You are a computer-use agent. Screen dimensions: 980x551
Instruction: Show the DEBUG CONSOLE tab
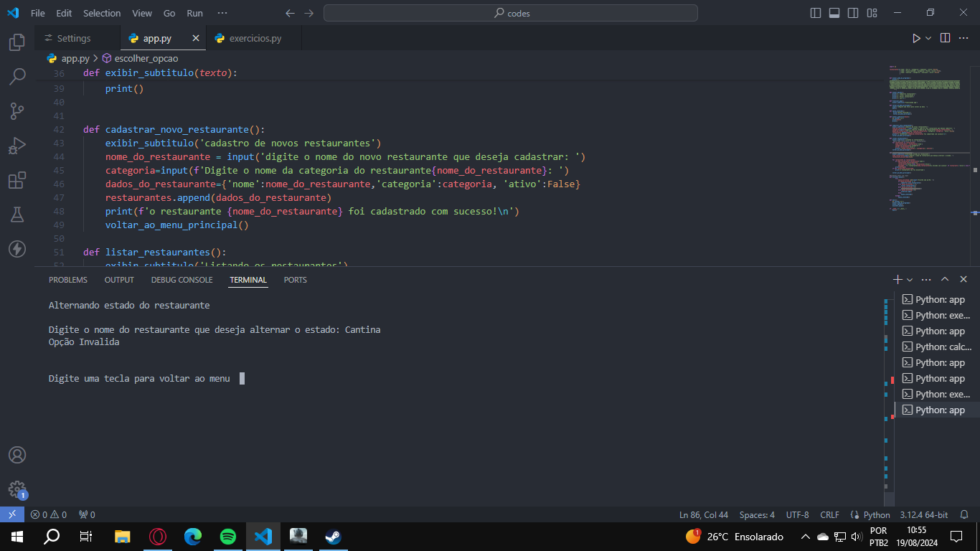tap(182, 280)
